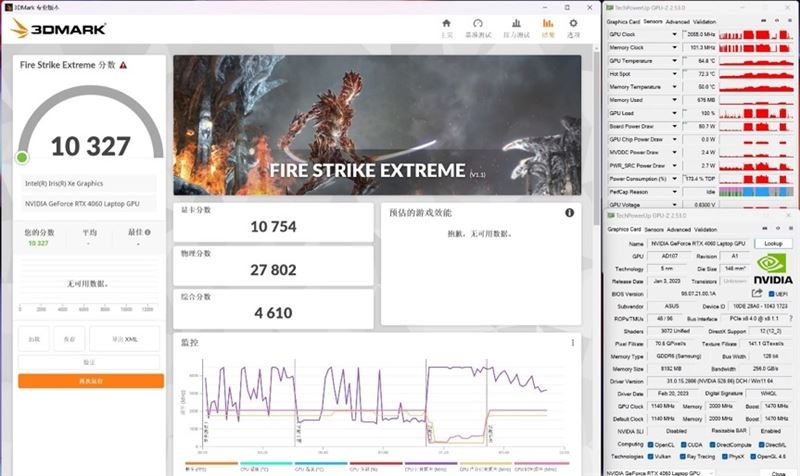Click the GPU Clock sensor graph
The width and height of the screenshot is (800, 476).
[756, 34]
